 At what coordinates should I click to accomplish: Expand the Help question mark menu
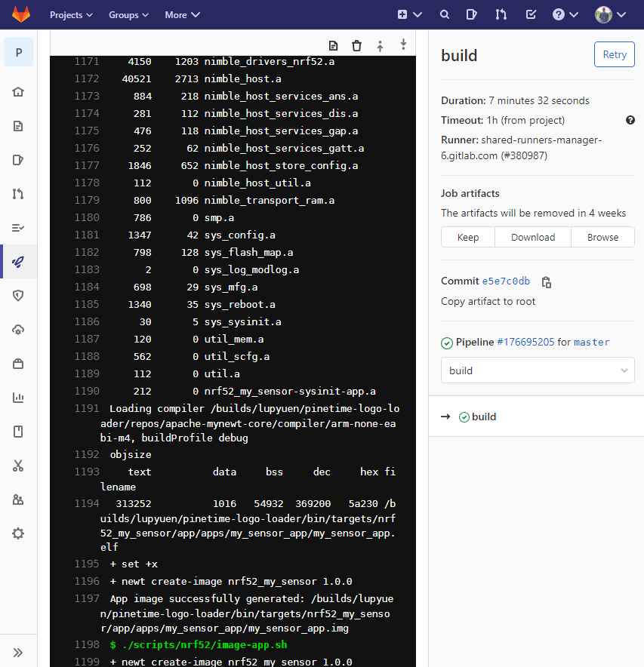point(565,14)
